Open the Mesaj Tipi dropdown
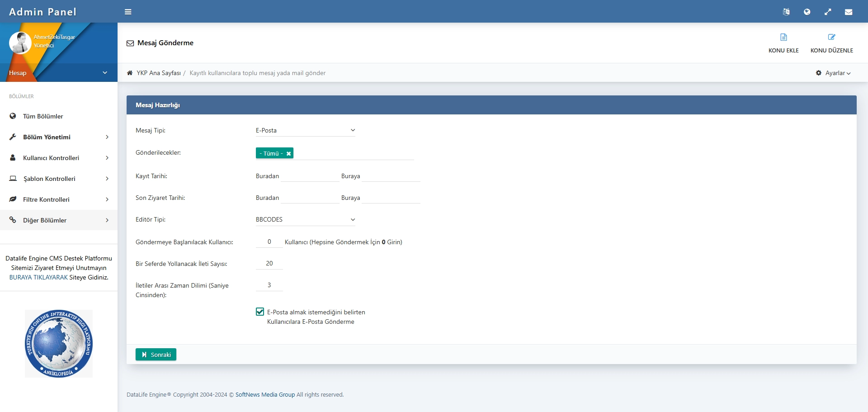 [305, 130]
